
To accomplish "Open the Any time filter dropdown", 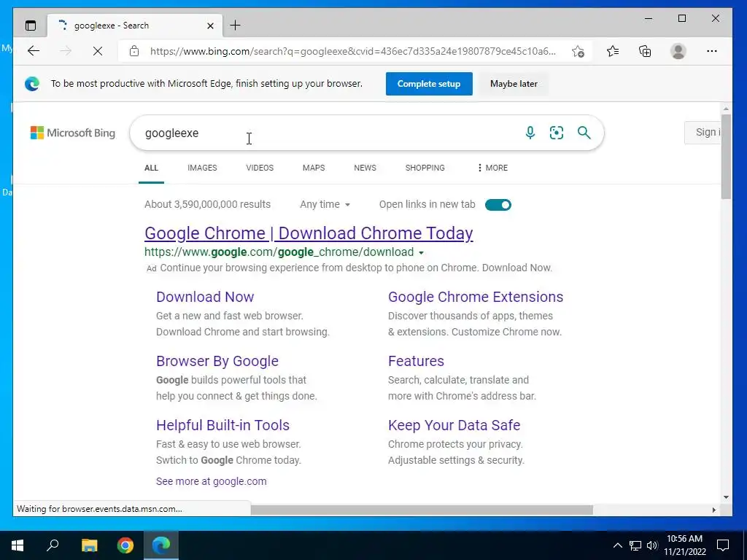I will (x=325, y=204).
